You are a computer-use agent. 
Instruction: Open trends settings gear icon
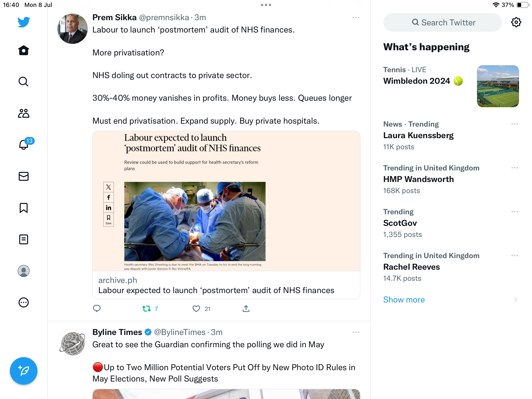point(516,22)
